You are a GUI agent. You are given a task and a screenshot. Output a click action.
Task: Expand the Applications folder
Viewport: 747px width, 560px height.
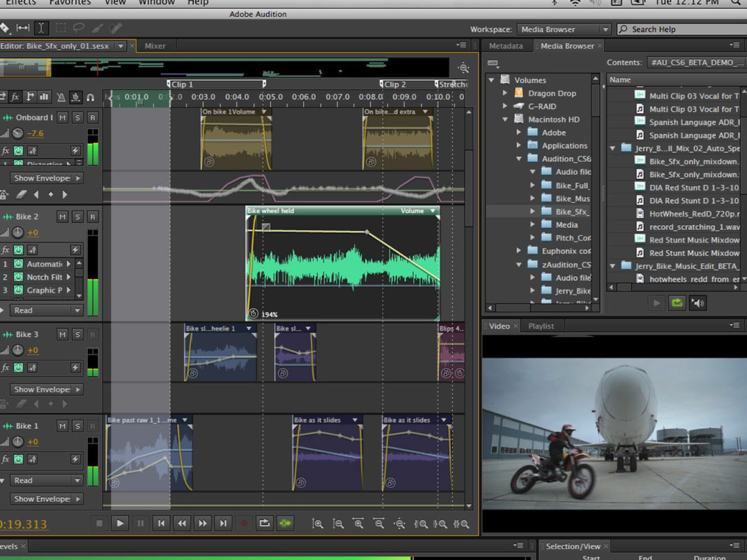pos(519,146)
